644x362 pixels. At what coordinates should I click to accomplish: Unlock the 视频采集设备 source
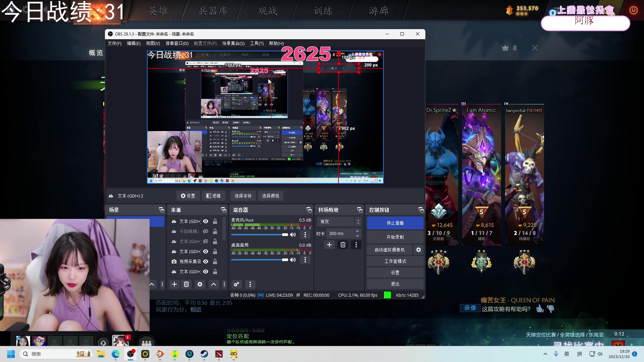[215, 261]
